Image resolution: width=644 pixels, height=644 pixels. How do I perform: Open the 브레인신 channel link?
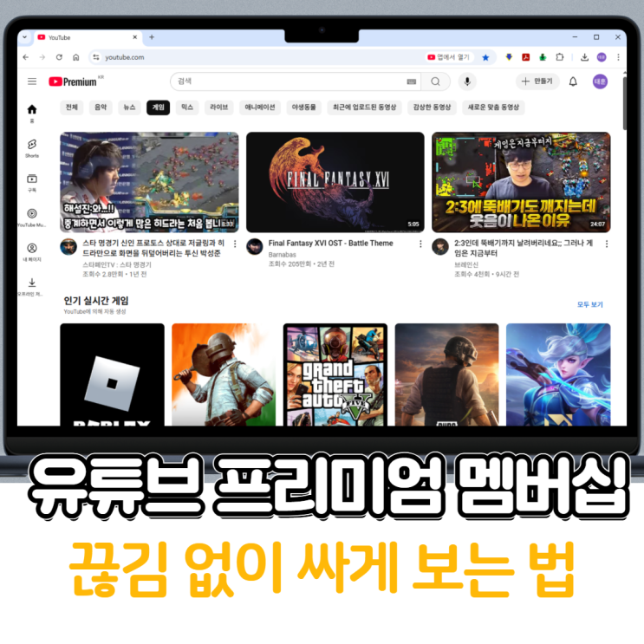tap(466, 264)
